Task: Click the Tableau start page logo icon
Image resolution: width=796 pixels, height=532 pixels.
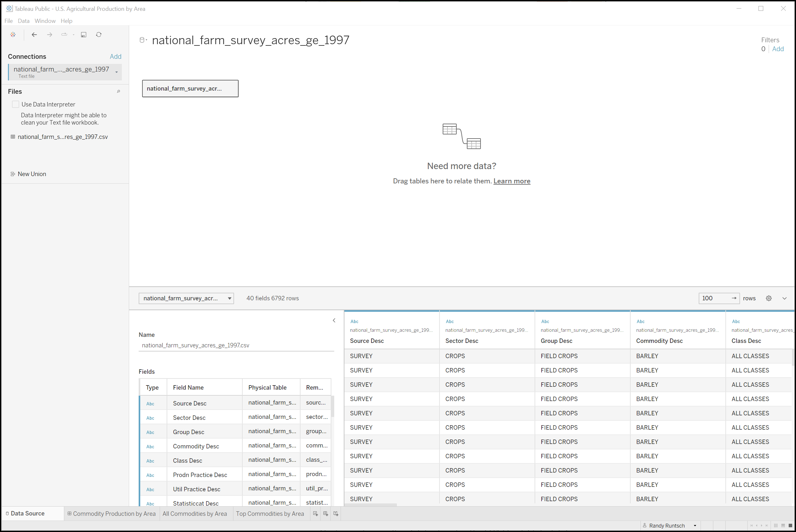Action: [x=13, y=35]
